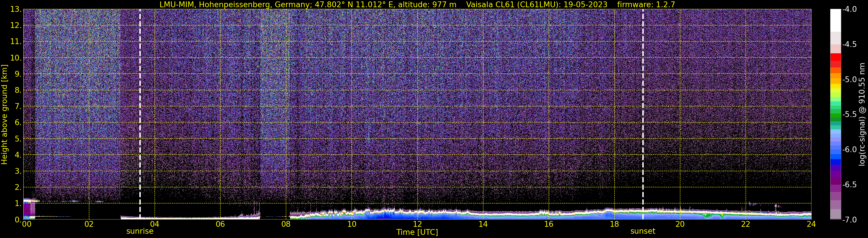The width and height of the screenshot is (868, 238).
Task: Click the y-axis tick label '1.'
Action: [x=18, y=203]
